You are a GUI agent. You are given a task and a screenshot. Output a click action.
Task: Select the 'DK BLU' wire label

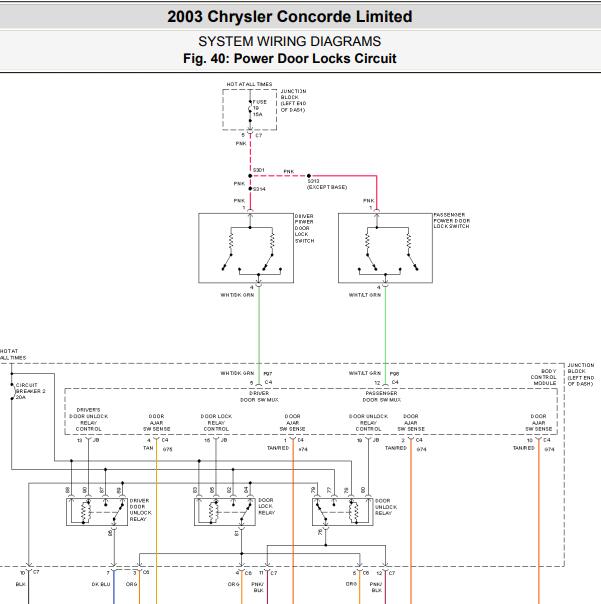tap(101, 584)
